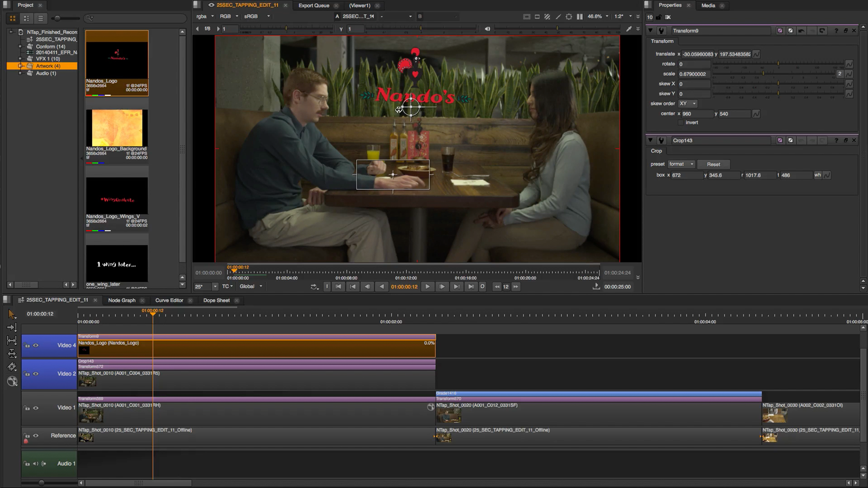Click the crop reset button in Properties
The width and height of the screenshot is (868, 488).
713,164
